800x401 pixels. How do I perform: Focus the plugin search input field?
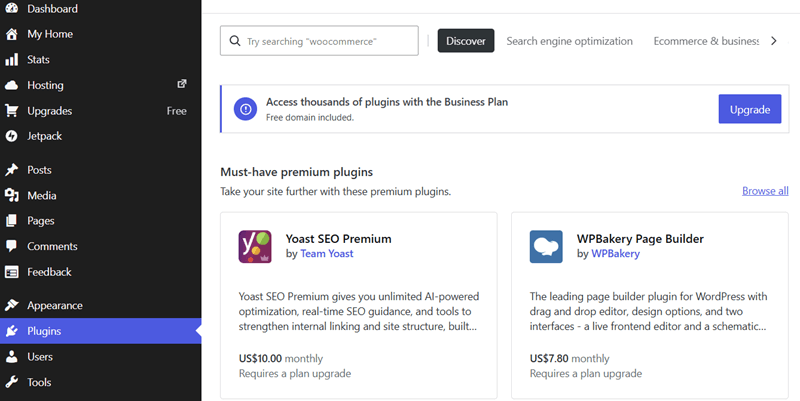tap(319, 41)
